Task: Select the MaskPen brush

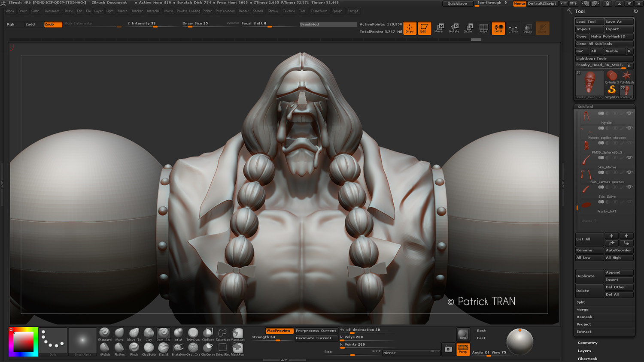Action: click(x=237, y=349)
